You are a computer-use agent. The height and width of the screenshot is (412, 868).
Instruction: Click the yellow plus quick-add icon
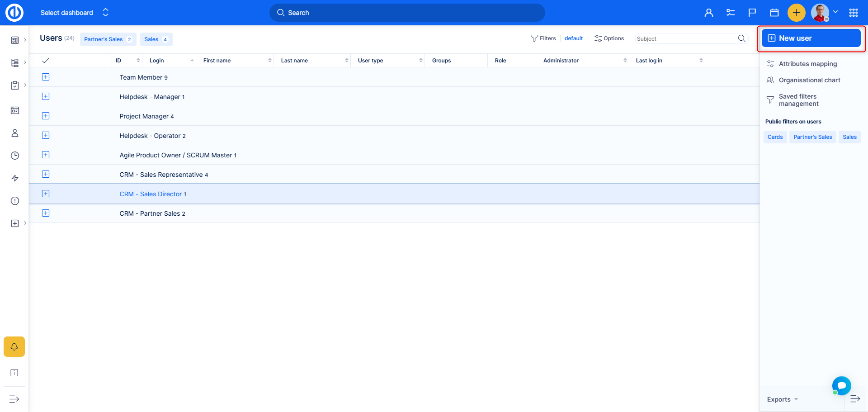click(x=796, y=13)
